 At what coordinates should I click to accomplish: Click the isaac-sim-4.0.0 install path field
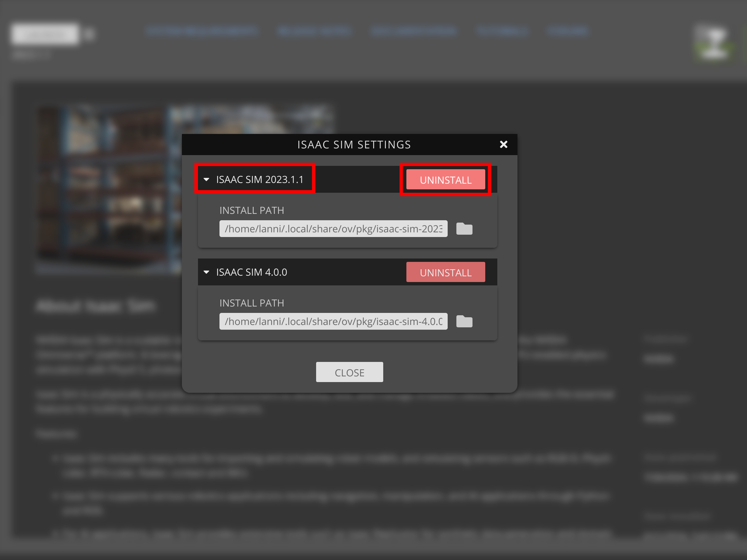[333, 321]
